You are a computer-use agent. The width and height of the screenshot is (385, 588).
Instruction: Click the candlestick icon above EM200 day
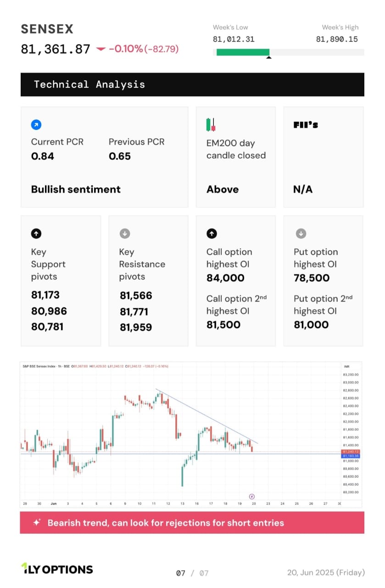tap(211, 124)
